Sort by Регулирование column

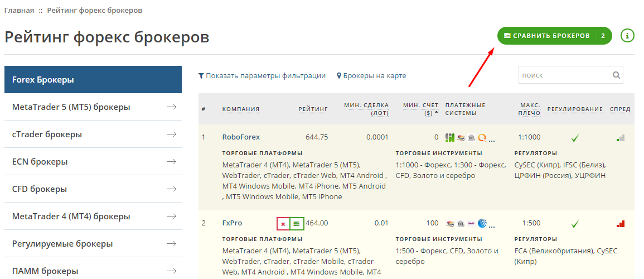[x=575, y=109]
